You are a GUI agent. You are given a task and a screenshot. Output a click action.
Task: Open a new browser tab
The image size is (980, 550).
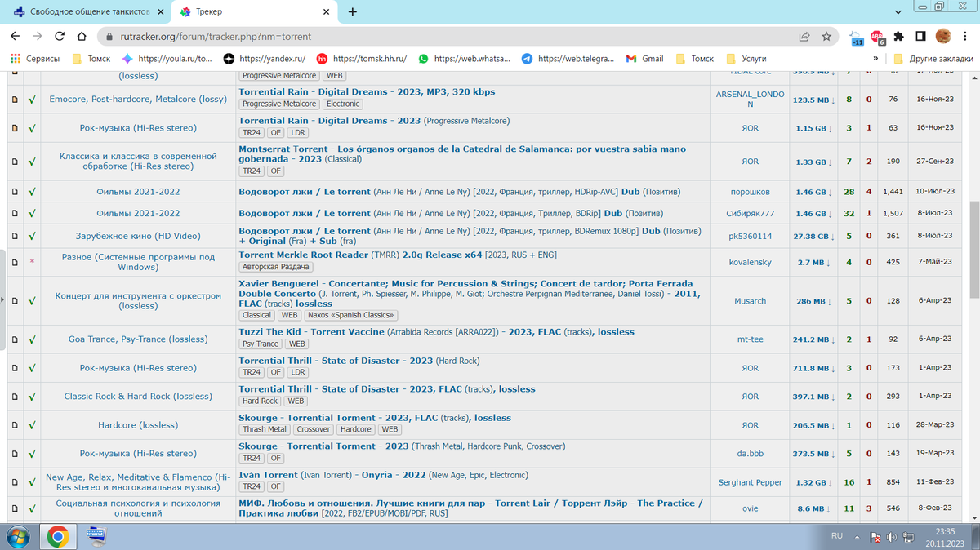pyautogui.click(x=352, y=12)
